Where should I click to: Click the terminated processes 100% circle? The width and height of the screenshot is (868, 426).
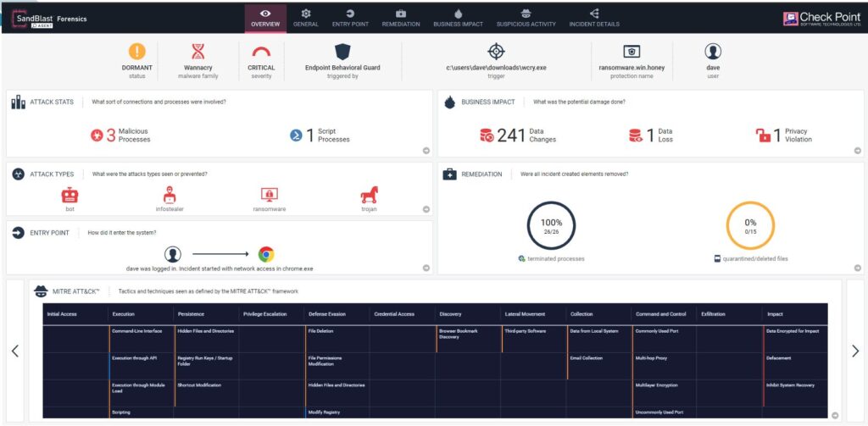[551, 226]
